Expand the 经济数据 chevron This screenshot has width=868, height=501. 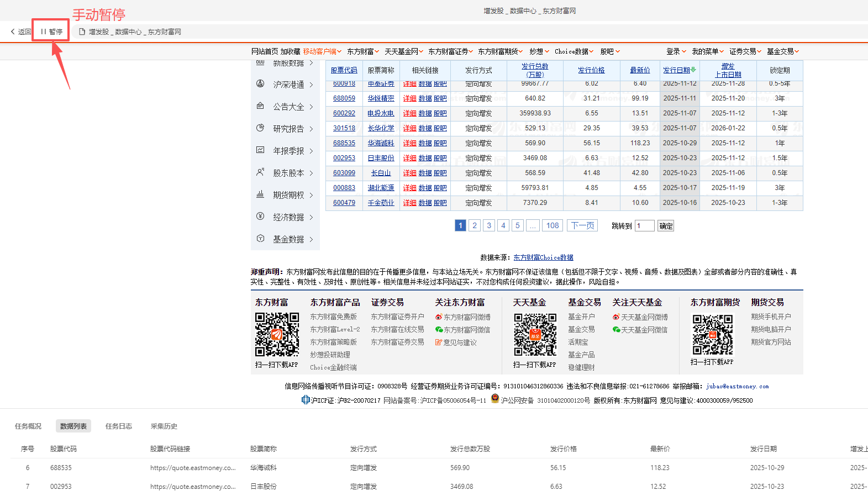click(x=311, y=217)
